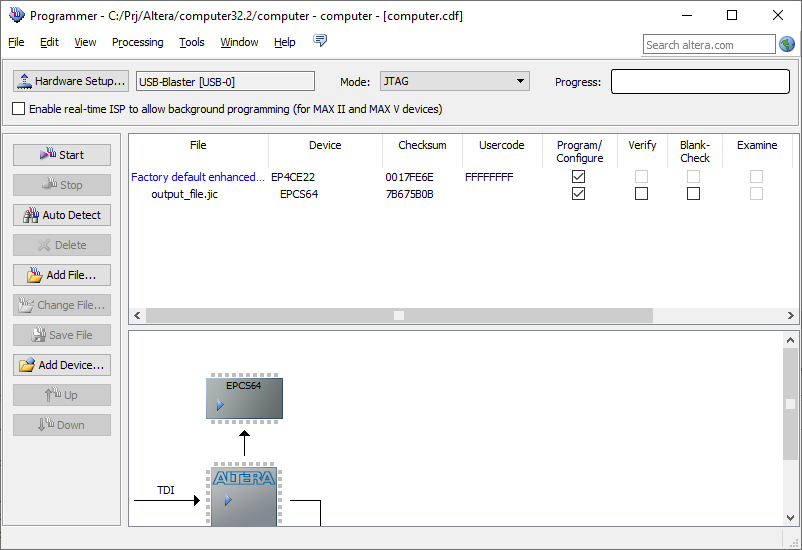Click the Start programming button
This screenshot has height=550, width=802.
62,155
